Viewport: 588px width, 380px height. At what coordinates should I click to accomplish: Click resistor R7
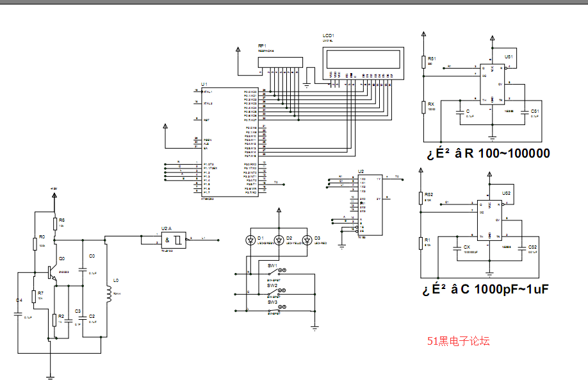pyautogui.click(x=34, y=297)
